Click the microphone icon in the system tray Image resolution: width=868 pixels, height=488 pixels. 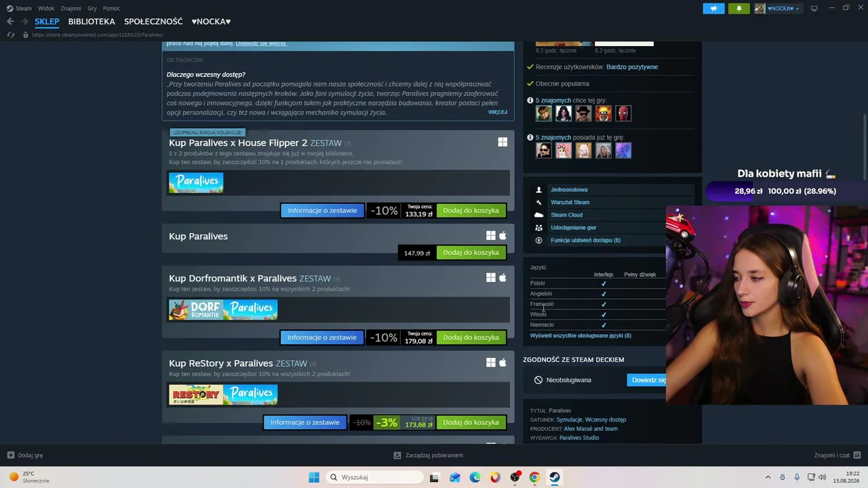coord(797,477)
